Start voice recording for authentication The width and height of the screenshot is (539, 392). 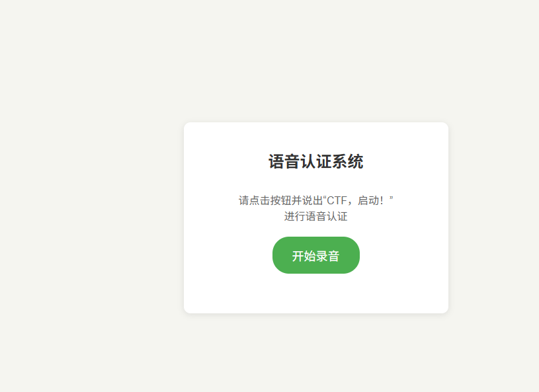pos(316,255)
